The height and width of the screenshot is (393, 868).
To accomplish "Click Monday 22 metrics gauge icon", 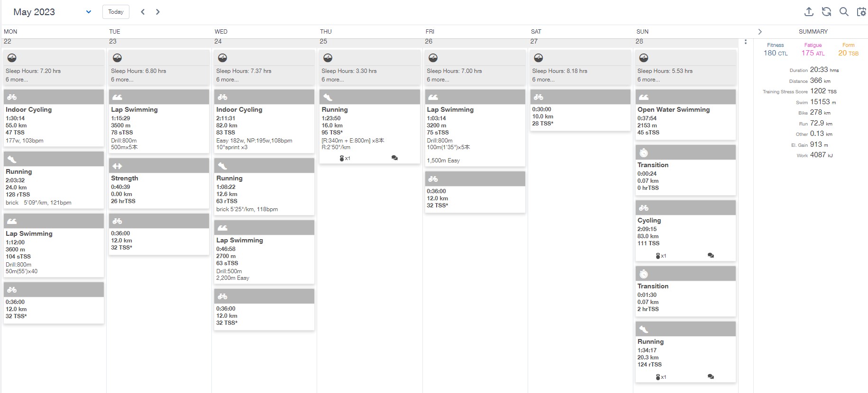I will point(12,58).
